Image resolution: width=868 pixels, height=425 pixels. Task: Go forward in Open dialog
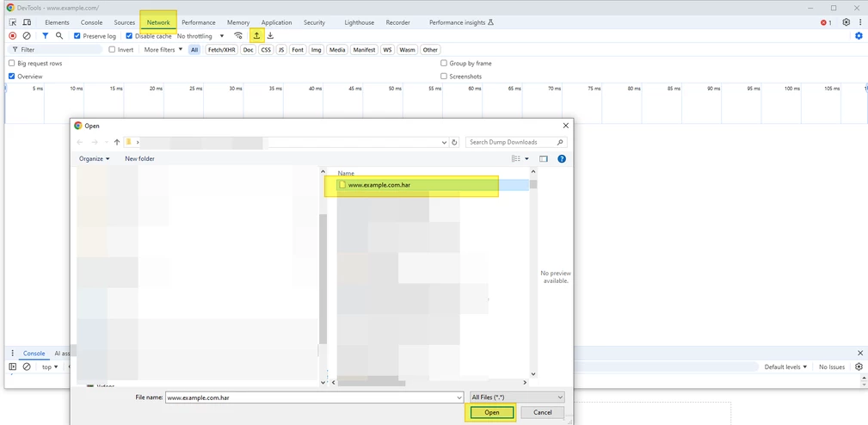click(x=95, y=142)
